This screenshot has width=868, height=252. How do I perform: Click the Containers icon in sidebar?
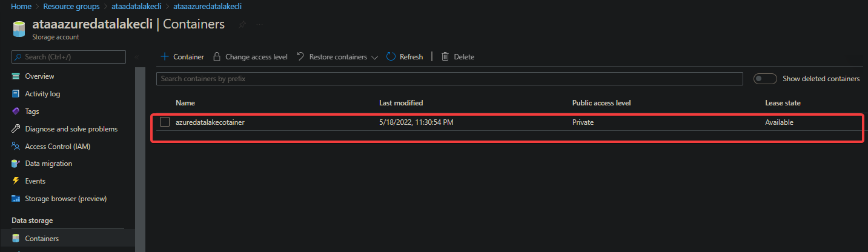point(16,239)
